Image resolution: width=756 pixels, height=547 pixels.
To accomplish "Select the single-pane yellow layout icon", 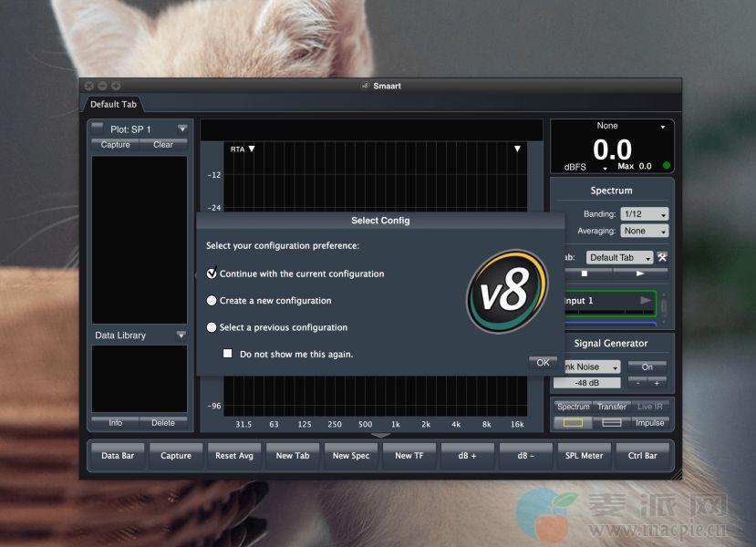I will point(573,422).
